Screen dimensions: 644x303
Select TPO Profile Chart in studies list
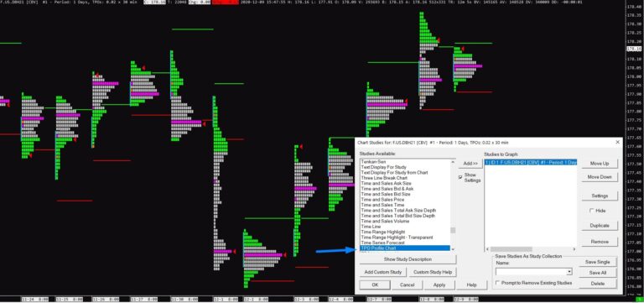(x=405, y=248)
